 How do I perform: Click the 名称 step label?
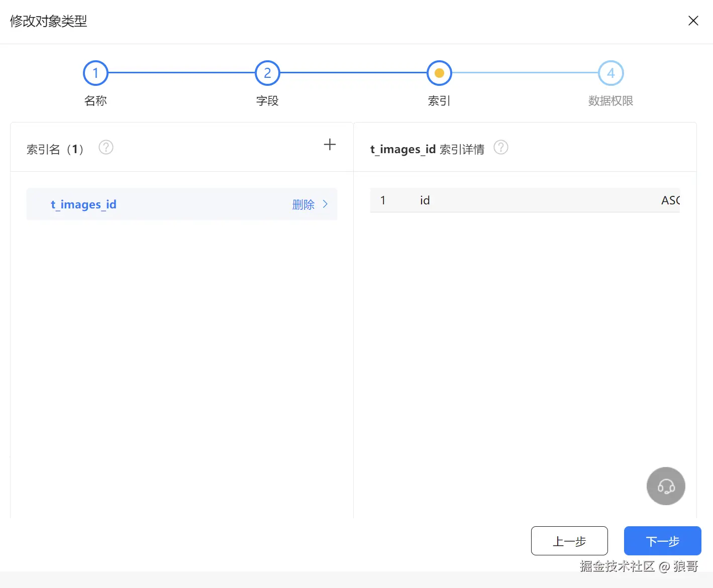(95, 101)
